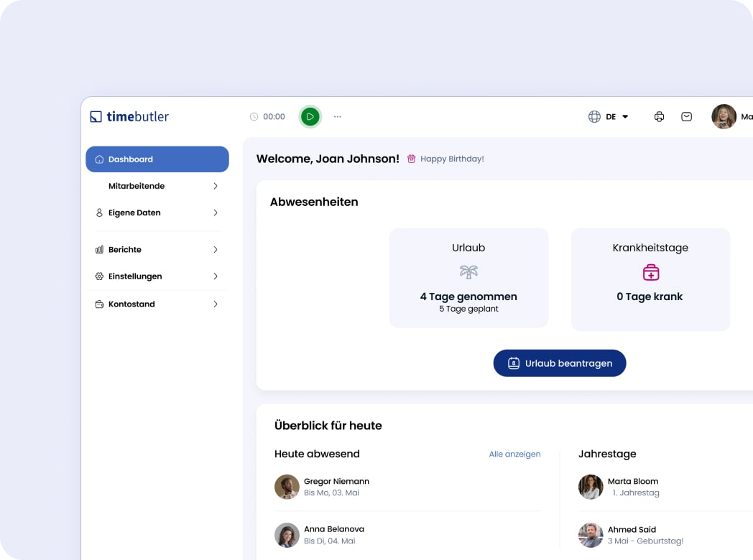Viewport: 753px width, 560px height.
Task: Click the Alle anzeigen link
Action: click(514, 454)
